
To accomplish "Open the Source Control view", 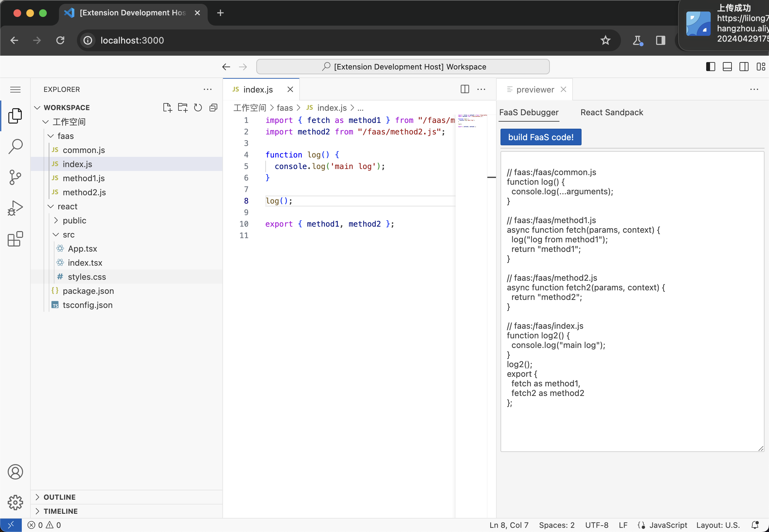I will click(x=15, y=177).
